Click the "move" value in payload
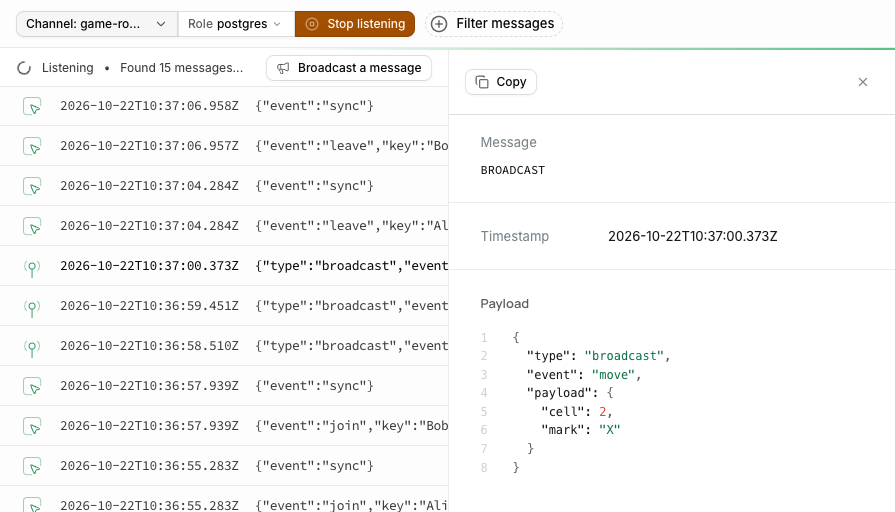Image resolution: width=895 pixels, height=512 pixels. point(613,375)
